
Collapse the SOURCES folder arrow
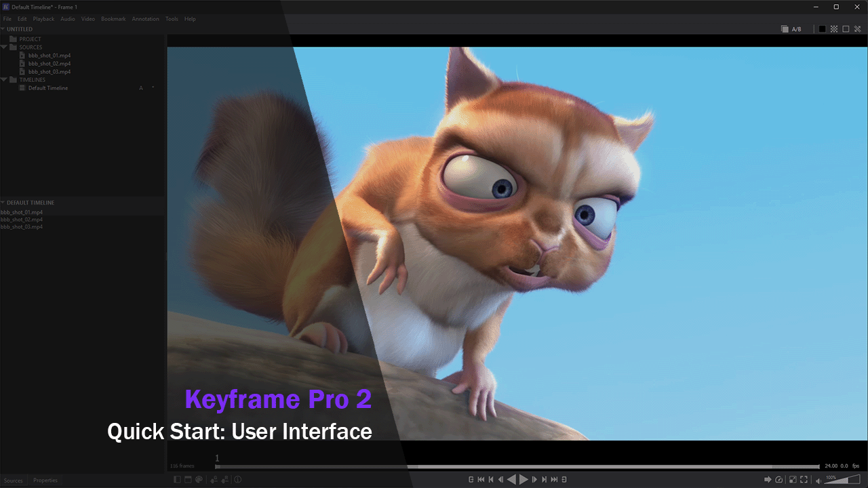4,47
